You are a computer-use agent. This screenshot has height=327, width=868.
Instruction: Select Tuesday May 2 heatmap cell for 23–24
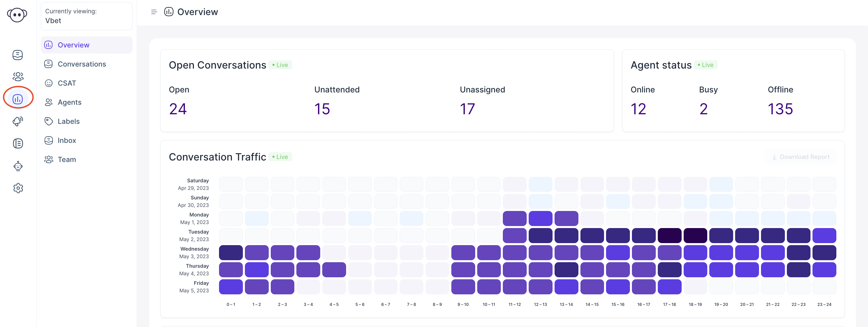click(x=824, y=235)
